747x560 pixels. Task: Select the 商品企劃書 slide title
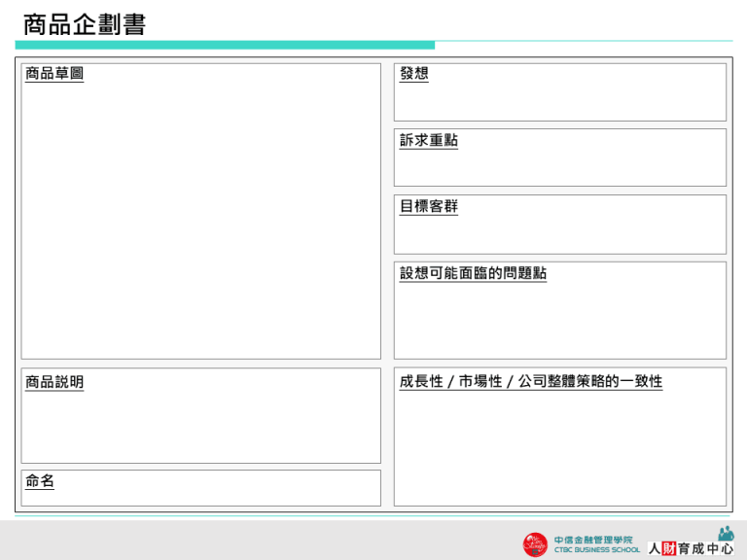point(85,24)
